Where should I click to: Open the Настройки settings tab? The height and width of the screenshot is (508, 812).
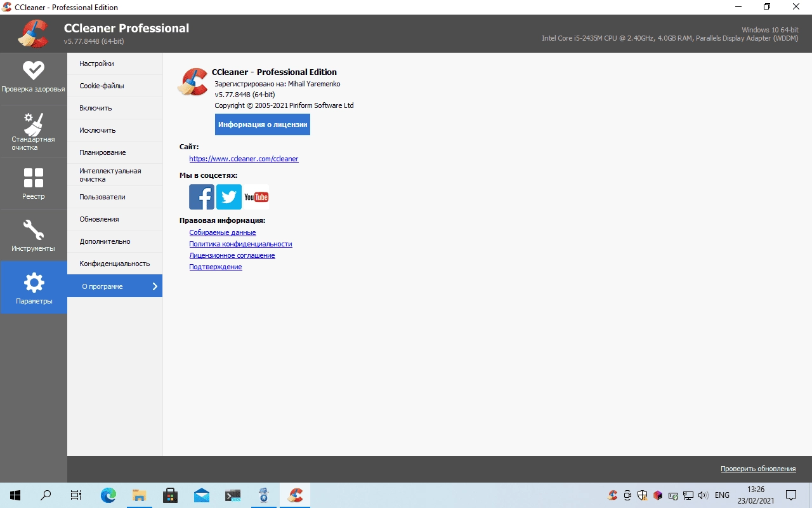pos(115,63)
